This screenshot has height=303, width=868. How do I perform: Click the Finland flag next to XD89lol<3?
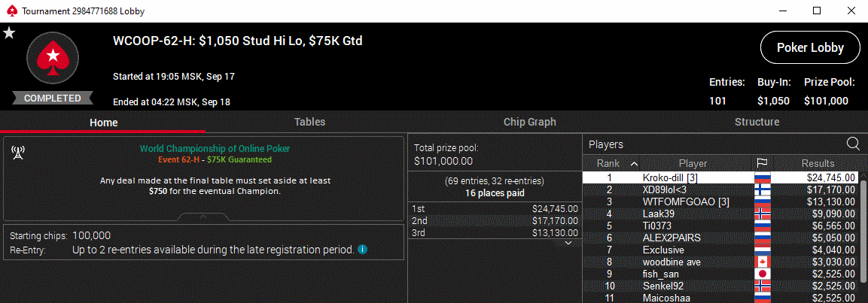pos(763,189)
